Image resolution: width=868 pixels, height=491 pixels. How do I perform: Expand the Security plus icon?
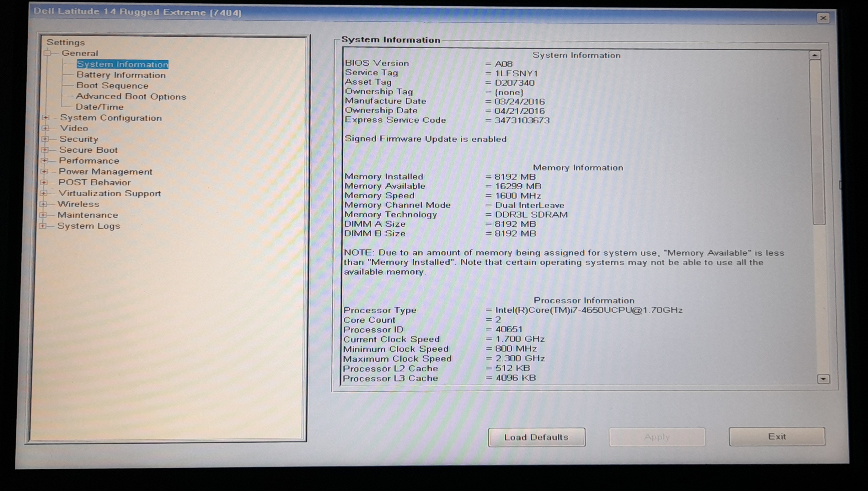tap(45, 139)
